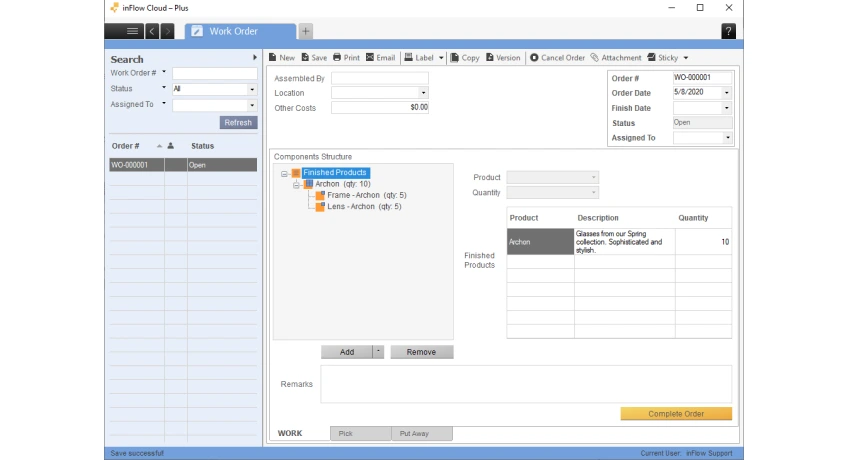847x460 pixels.
Task: Copy the work order
Action: 465,58
